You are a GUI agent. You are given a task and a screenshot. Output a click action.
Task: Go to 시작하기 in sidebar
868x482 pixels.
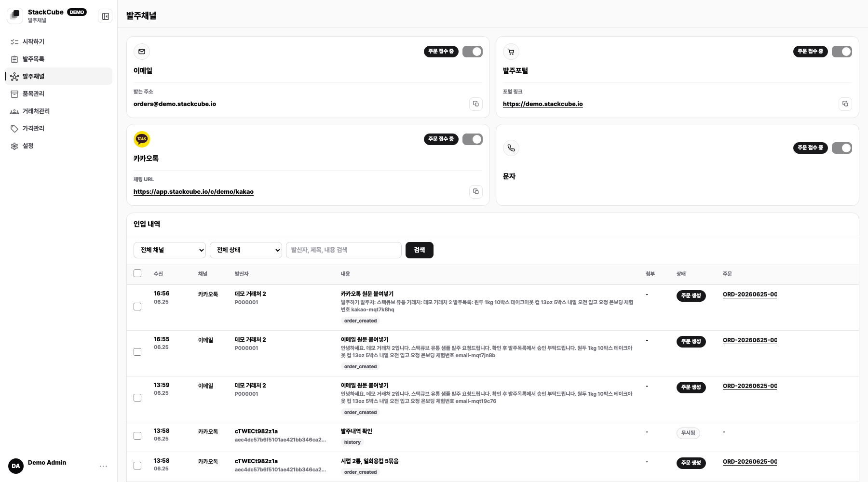pos(58,42)
